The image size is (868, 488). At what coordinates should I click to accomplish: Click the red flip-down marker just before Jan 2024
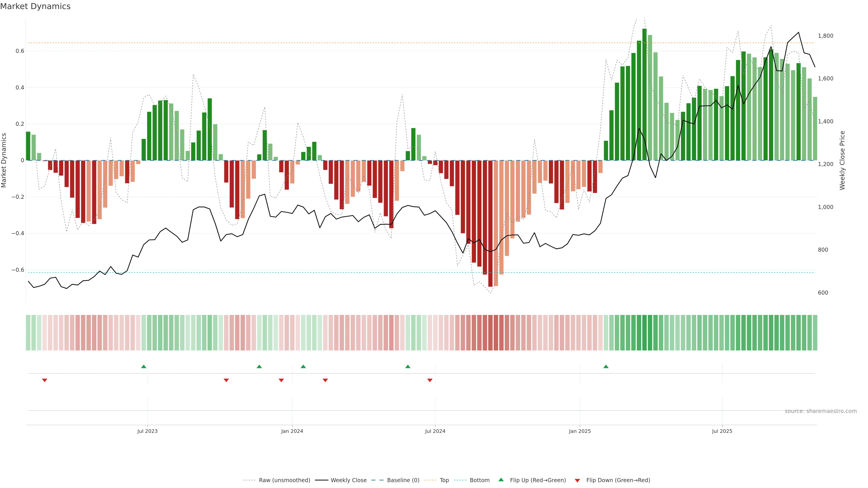pos(281,380)
